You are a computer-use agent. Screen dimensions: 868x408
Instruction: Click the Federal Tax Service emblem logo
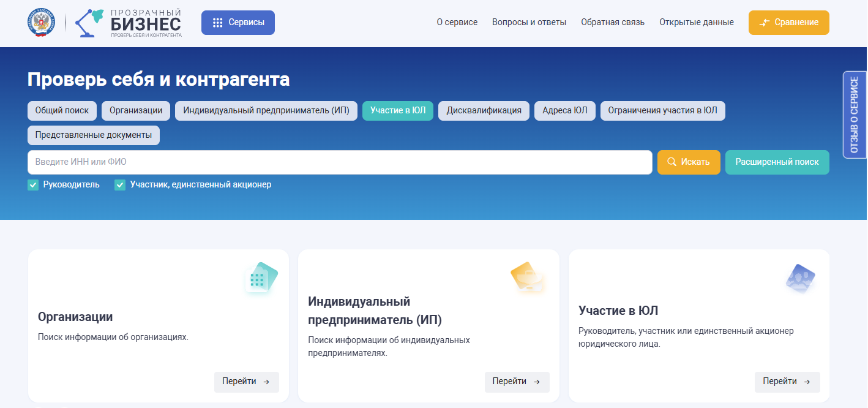point(41,23)
